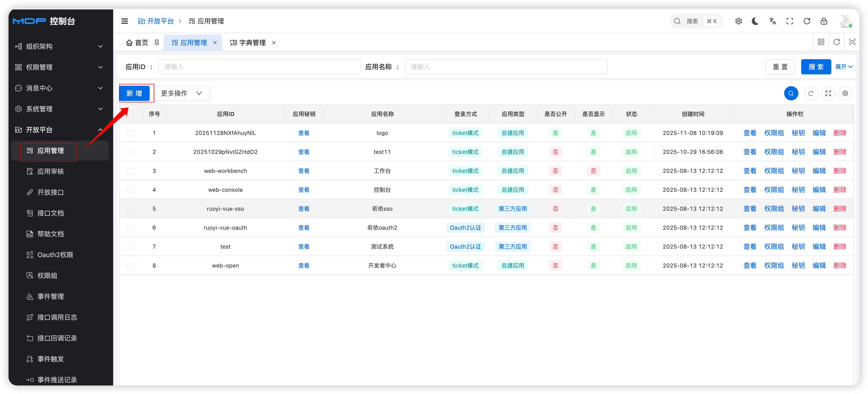
Task: Click the 新增 button
Action: coord(134,93)
